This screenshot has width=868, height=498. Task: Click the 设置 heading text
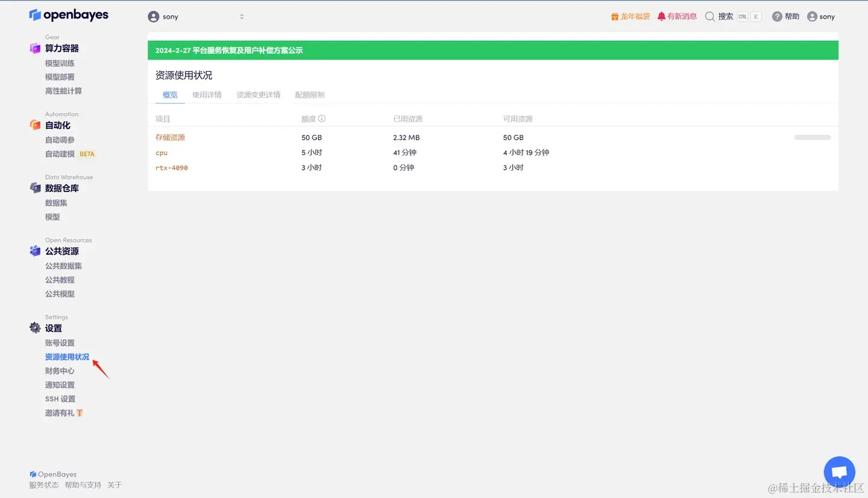point(54,328)
